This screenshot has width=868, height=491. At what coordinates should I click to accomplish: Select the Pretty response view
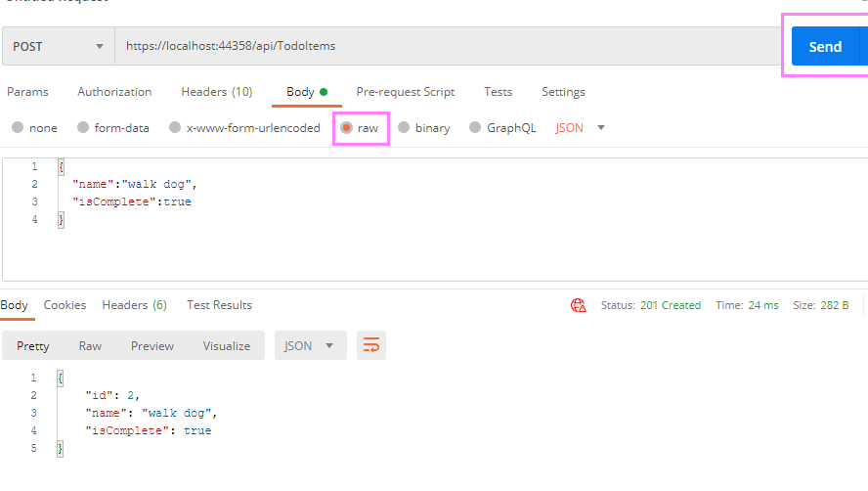[x=33, y=346]
